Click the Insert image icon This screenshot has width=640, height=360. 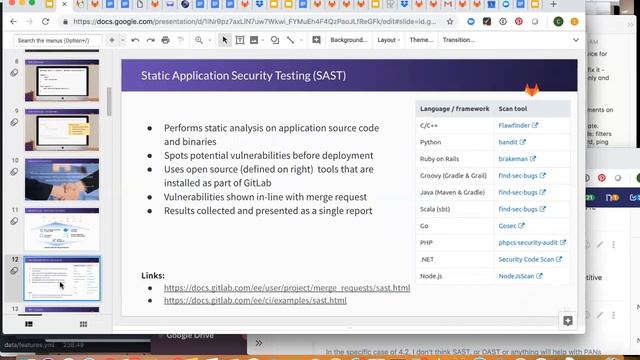tap(254, 40)
